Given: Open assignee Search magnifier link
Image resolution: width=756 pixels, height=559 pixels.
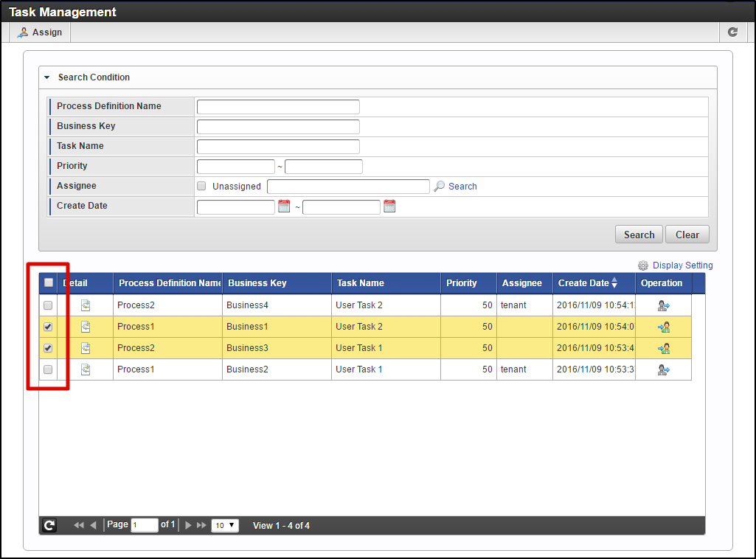Looking at the screenshot, I should (456, 187).
